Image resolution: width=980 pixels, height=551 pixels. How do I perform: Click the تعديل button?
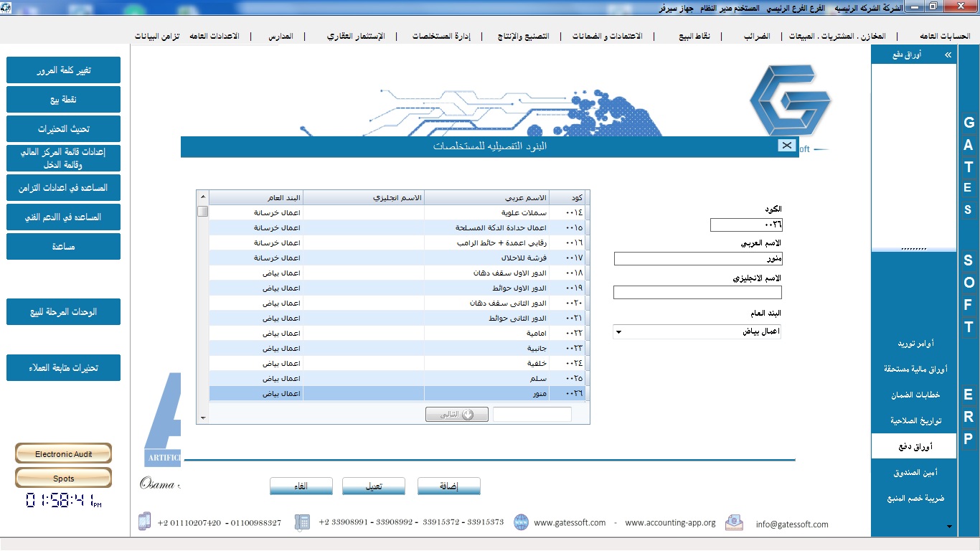click(374, 486)
